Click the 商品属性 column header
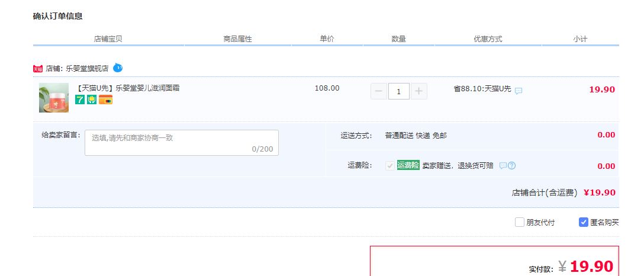Viewport: 644px width, 276px height. [237, 39]
